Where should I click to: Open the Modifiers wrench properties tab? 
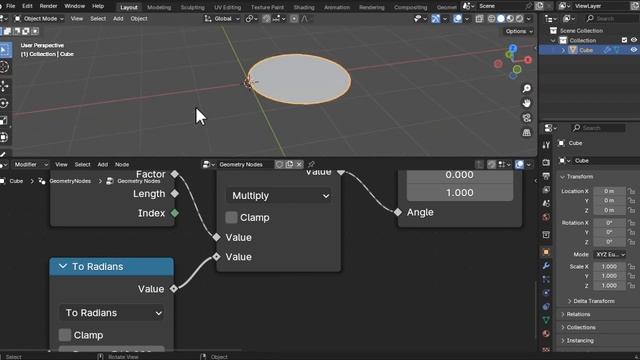click(x=546, y=266)
